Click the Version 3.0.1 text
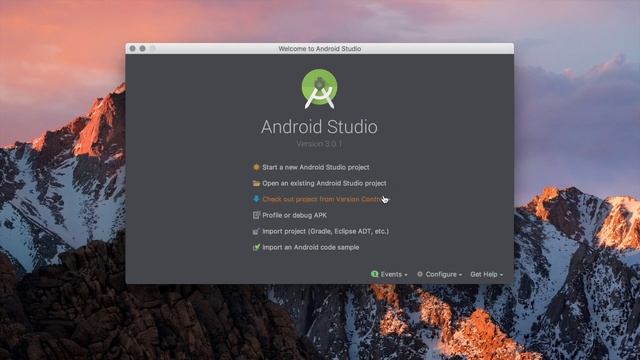 (x=319, y=144)
